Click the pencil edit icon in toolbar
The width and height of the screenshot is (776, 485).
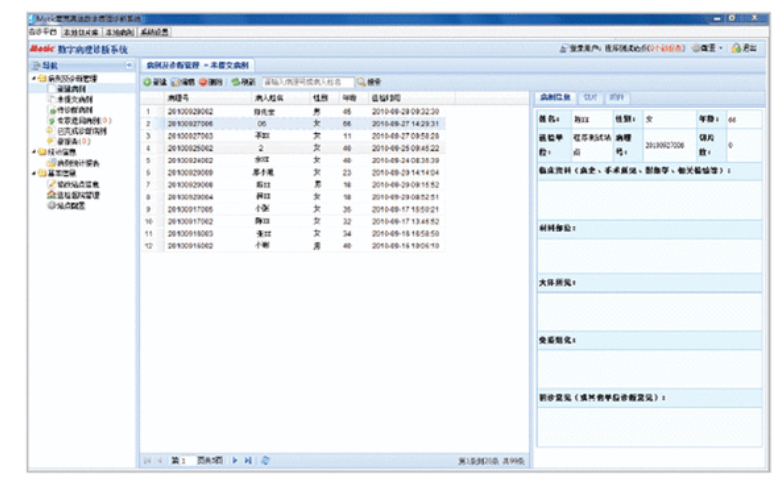click(x=175, y=82)
